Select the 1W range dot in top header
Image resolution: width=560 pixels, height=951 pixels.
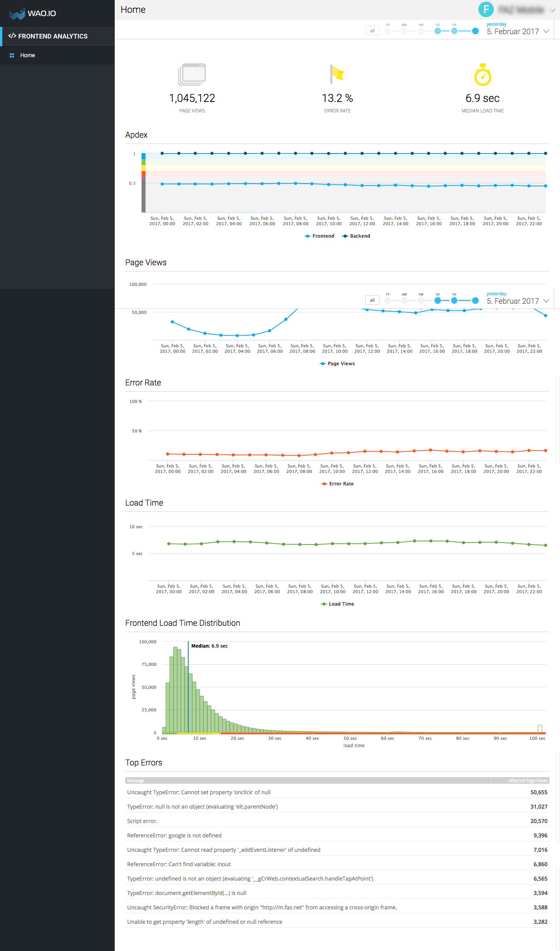[x=421, y=31]
